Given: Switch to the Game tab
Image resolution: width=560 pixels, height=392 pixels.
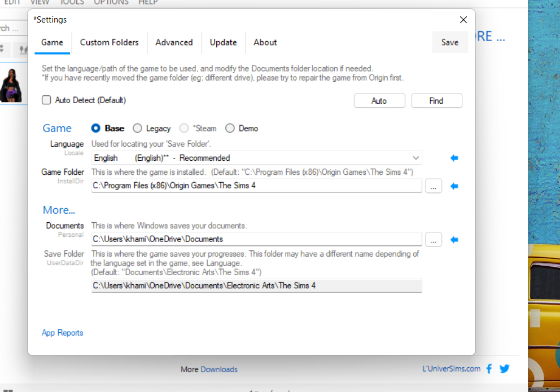Looking at the screenshot, I should click(x=52, y=42).
